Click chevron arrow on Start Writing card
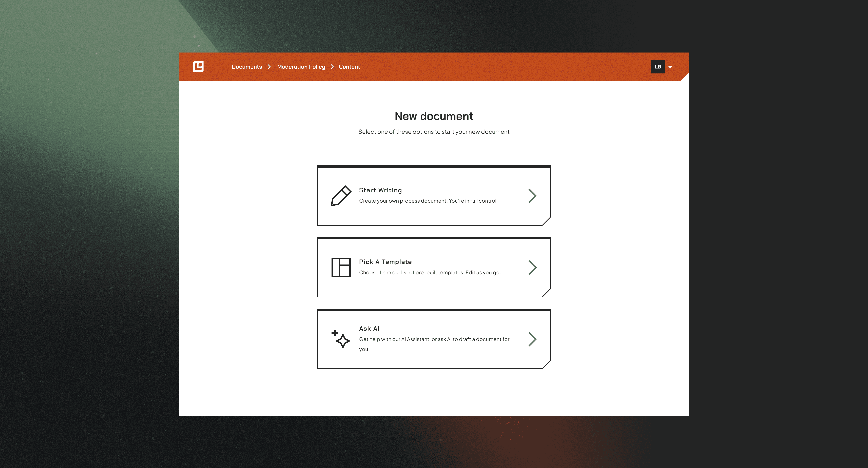Screen dimensions: 868x468 tap(532, 196)
